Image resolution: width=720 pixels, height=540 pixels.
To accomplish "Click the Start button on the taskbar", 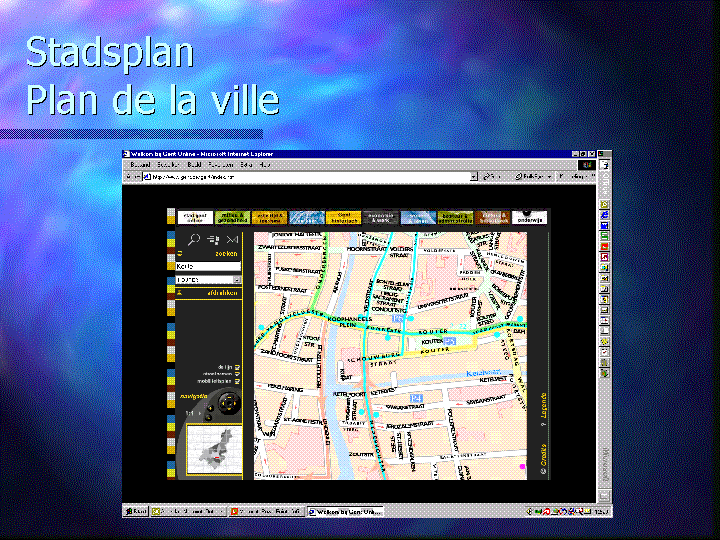I will point(136,511).
